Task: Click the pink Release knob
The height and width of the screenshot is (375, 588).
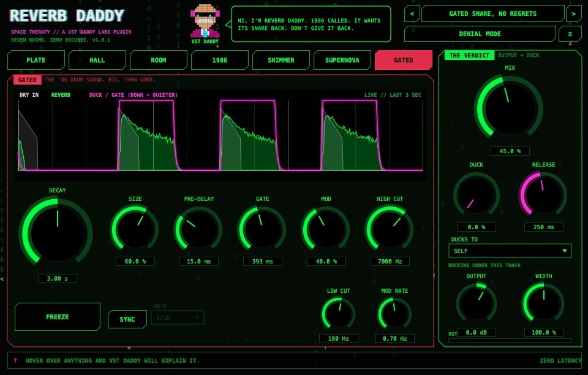Action: point(543,195)
